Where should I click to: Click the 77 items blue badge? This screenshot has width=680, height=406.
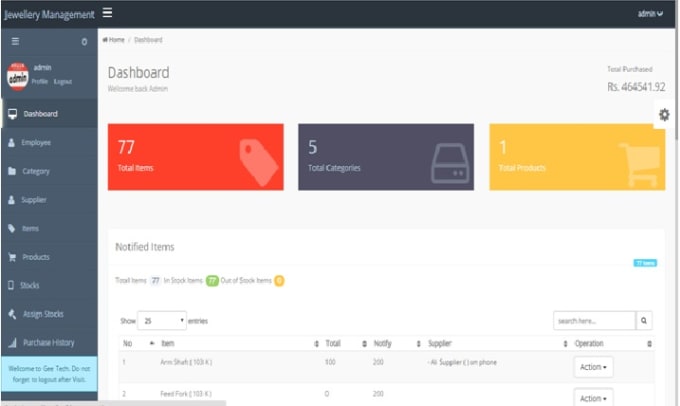tap(645, 263)
